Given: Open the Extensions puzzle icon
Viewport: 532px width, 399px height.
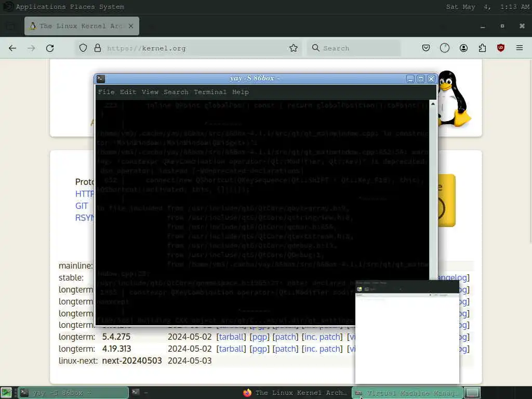Looking at the screenshot, I should click(482, 48).
